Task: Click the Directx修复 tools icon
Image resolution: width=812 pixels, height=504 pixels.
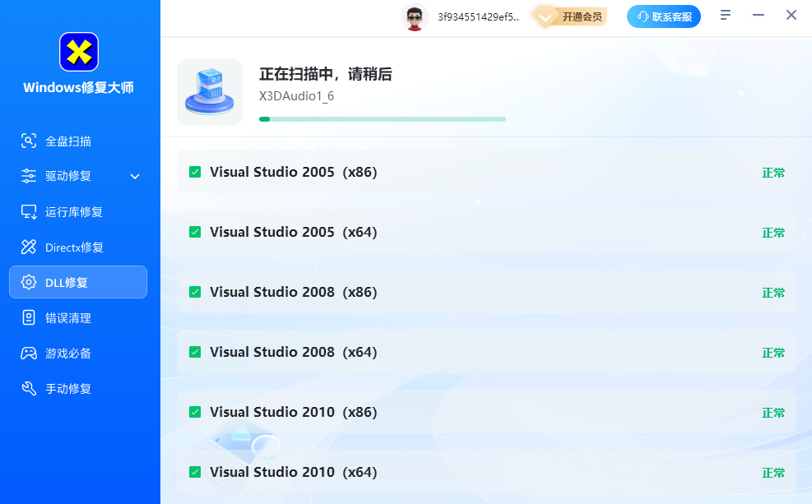Action: 29,247
